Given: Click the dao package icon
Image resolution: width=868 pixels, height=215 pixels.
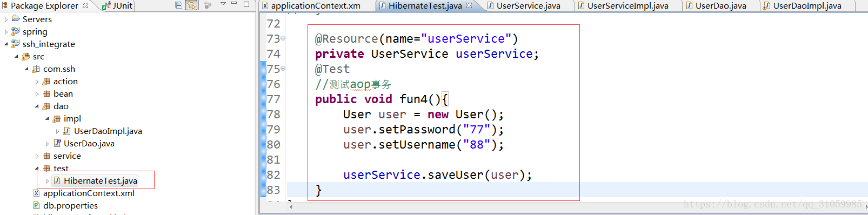Looking at the screenshot, I should point(46,106).
